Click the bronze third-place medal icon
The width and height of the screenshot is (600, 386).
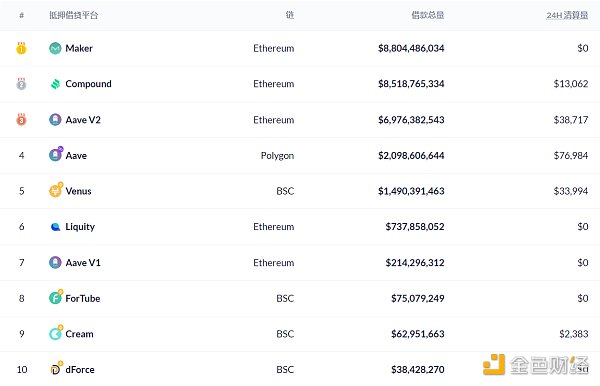click(21, 119)
